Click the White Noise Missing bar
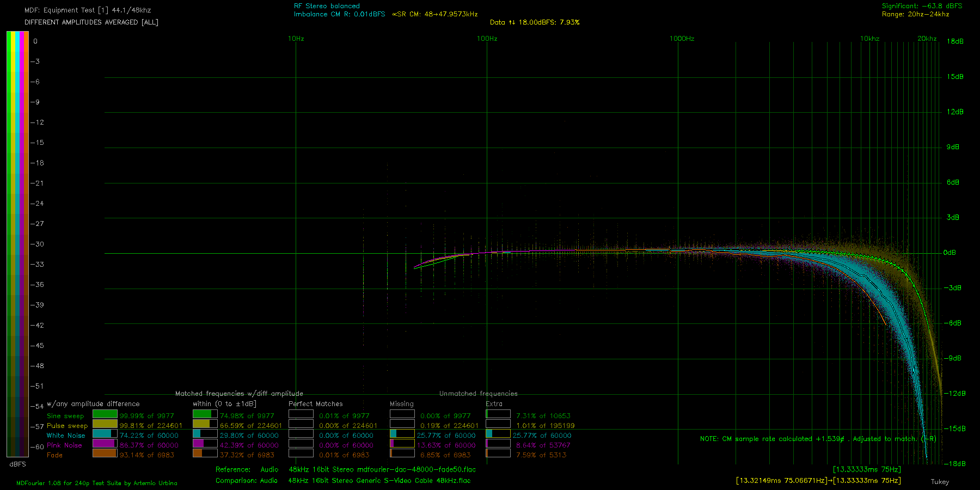The height and width of the screenshot is (490, 980). (402, 434)
